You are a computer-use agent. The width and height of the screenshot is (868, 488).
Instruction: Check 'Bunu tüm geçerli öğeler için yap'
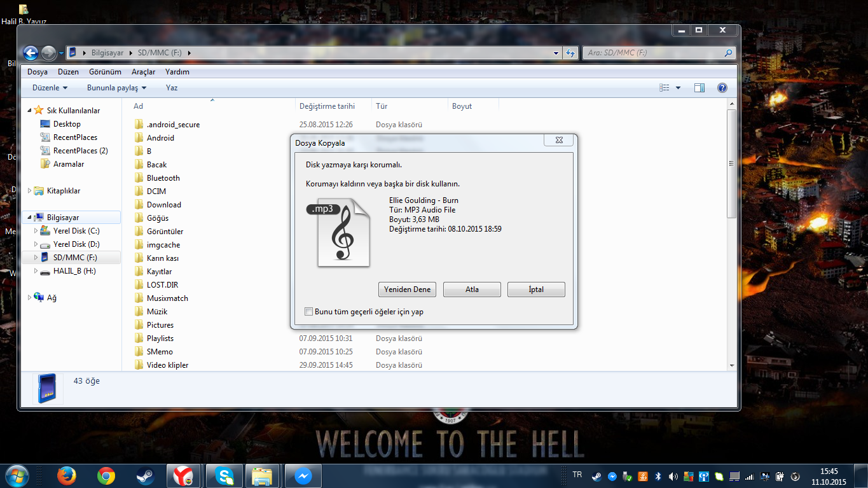[309, 312]
